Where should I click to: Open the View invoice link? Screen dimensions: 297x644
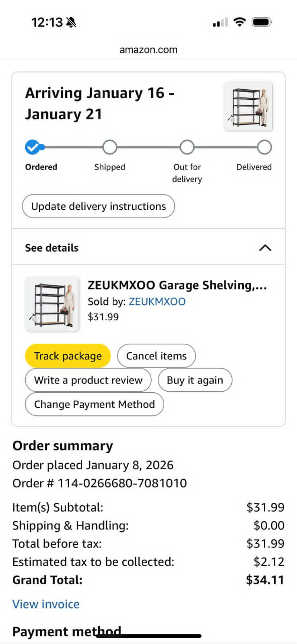click(46, 604)
